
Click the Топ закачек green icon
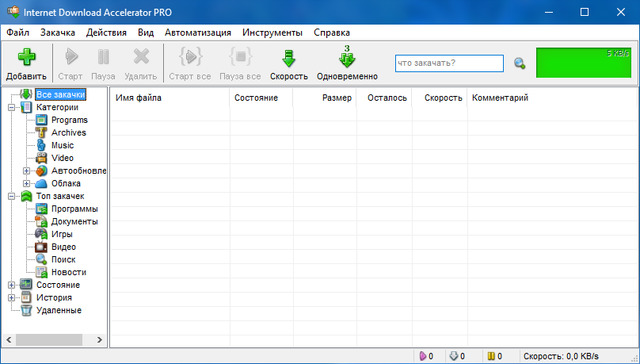tap(26, 196)
